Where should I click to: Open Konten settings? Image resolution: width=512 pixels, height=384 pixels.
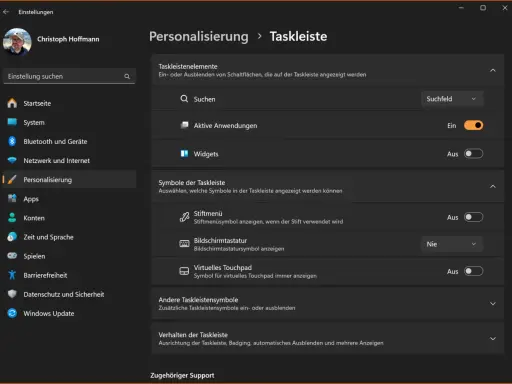69,218
